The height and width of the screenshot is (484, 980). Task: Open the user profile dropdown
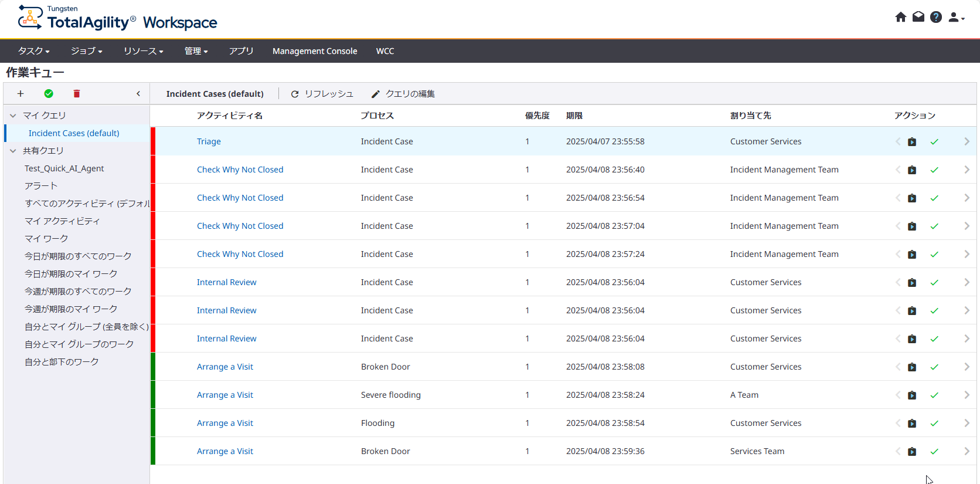956,18
